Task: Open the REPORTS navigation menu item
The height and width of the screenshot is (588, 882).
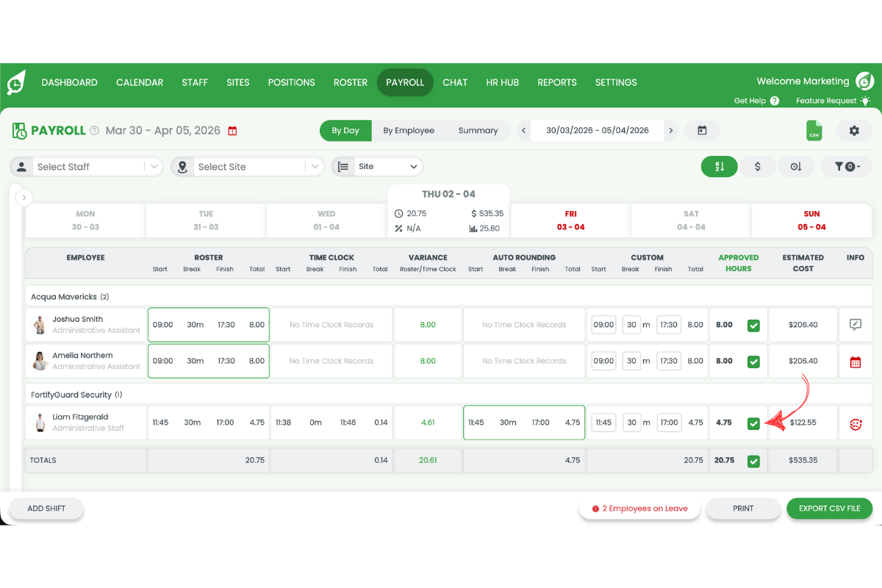Action: (x=556, y=82)
